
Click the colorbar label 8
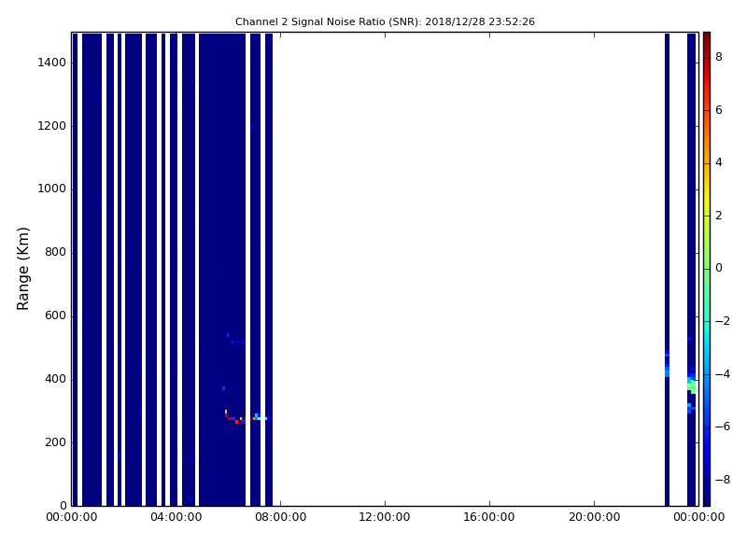tap(719, 57)
